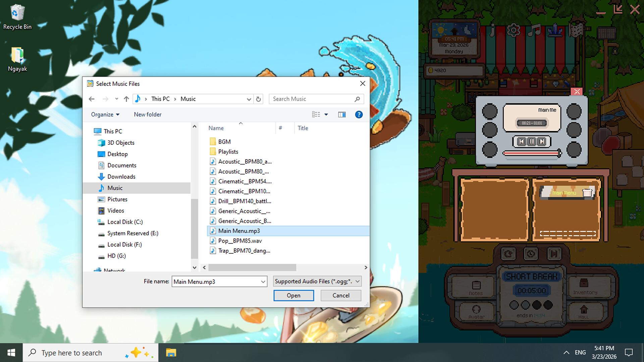Viewport: 644px width, 362px height.
Task: Pause the music player track
Action: tap(532, 141)
